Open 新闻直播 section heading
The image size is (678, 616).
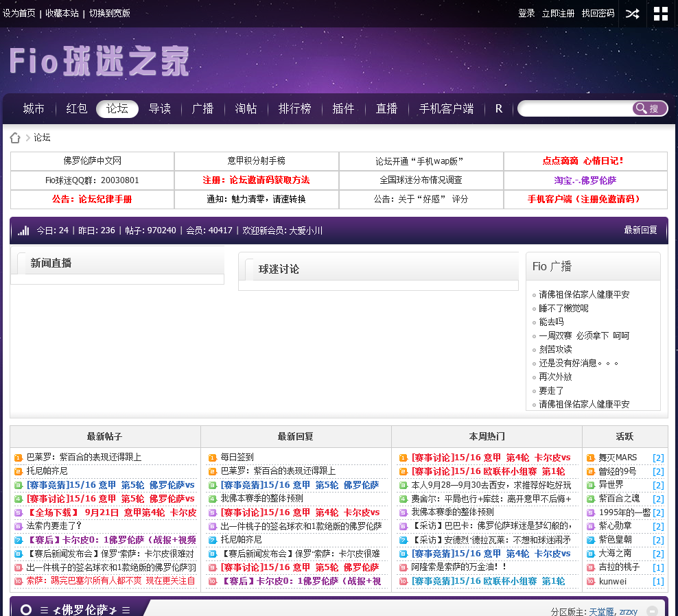(51, 263)
